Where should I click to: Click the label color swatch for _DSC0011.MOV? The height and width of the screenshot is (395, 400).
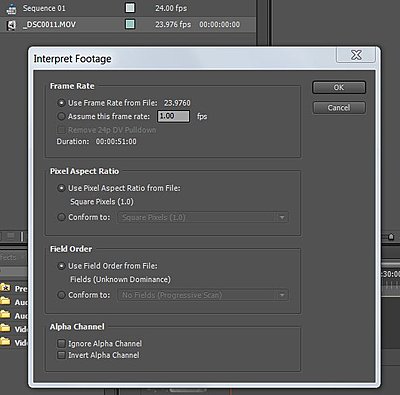pos(130,24)
